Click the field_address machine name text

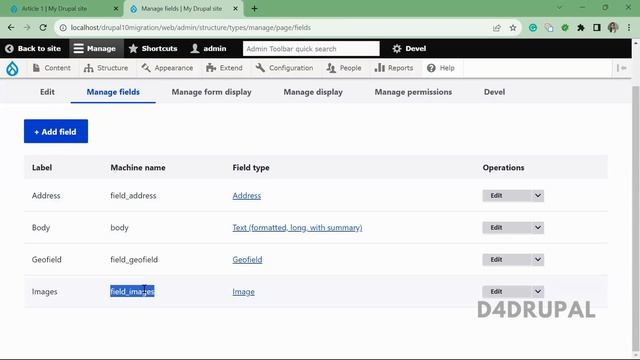(133, 196)
